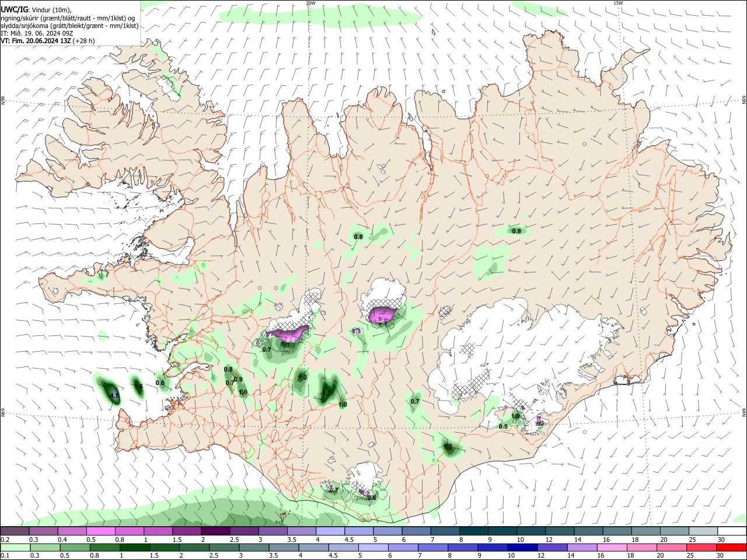This screenshot has width=747, height=560.
Task: Click the 0.9 precipitation value on the map
Action: [238, 379]
